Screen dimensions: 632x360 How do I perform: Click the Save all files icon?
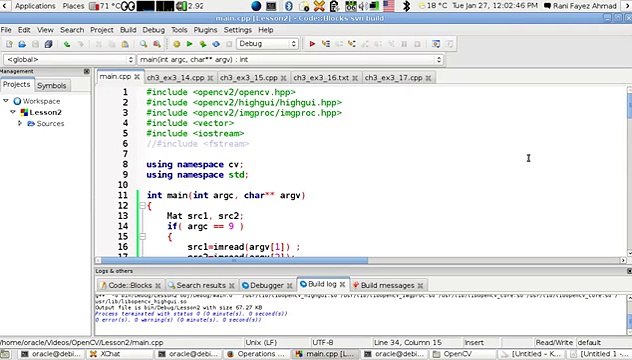(x=48, y=44)
